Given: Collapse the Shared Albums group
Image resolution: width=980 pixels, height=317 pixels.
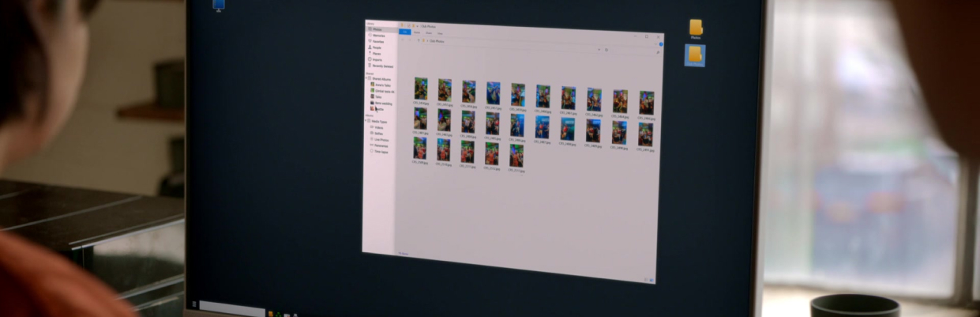Looking at the screenshot, I should point(366,78).
